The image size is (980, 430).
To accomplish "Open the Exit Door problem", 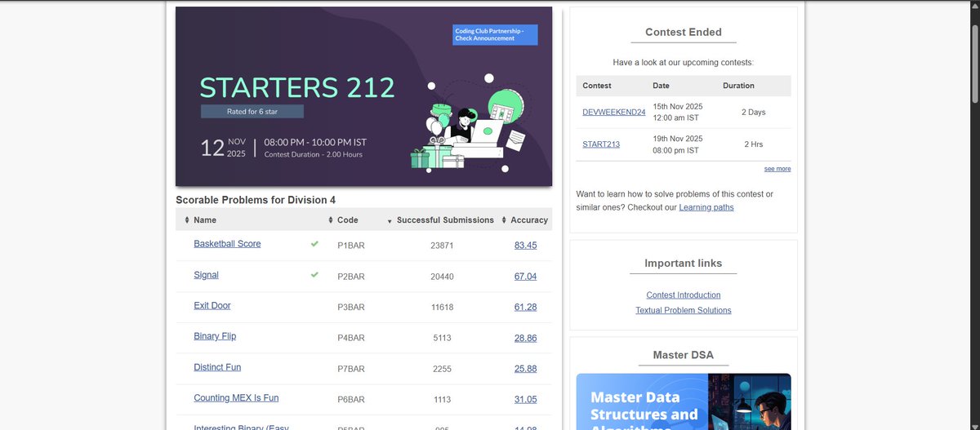I will coord(212,306).
